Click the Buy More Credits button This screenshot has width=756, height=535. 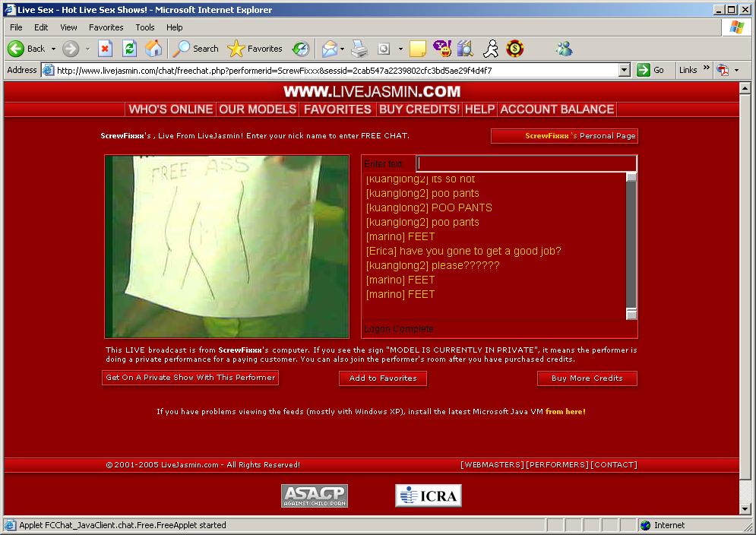tap(587, 378)
